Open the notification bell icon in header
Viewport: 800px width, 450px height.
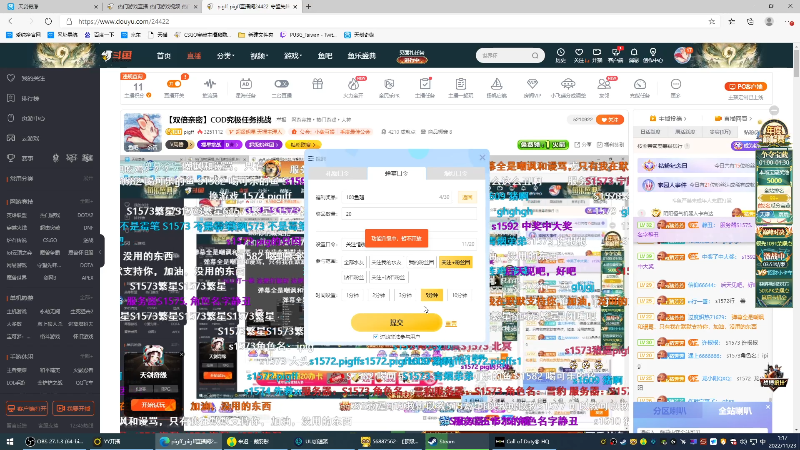pyautogui.click(x=634, y=52)
